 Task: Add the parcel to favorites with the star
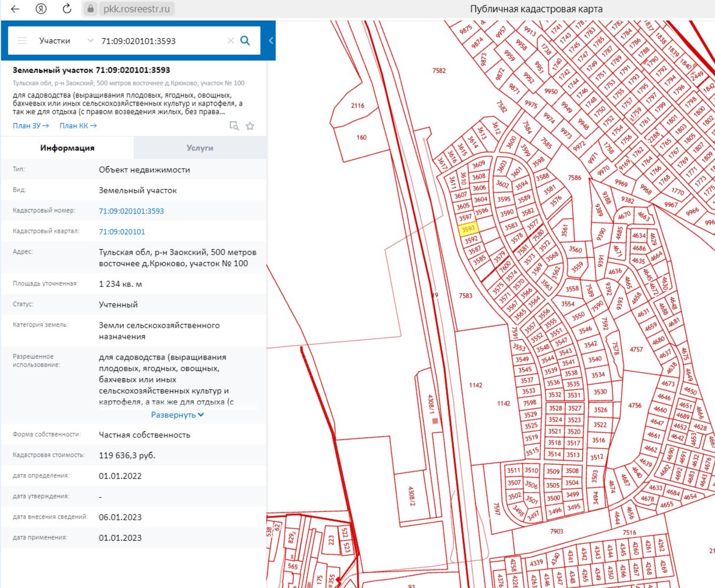pyautogui.click(x=250, y=126)
